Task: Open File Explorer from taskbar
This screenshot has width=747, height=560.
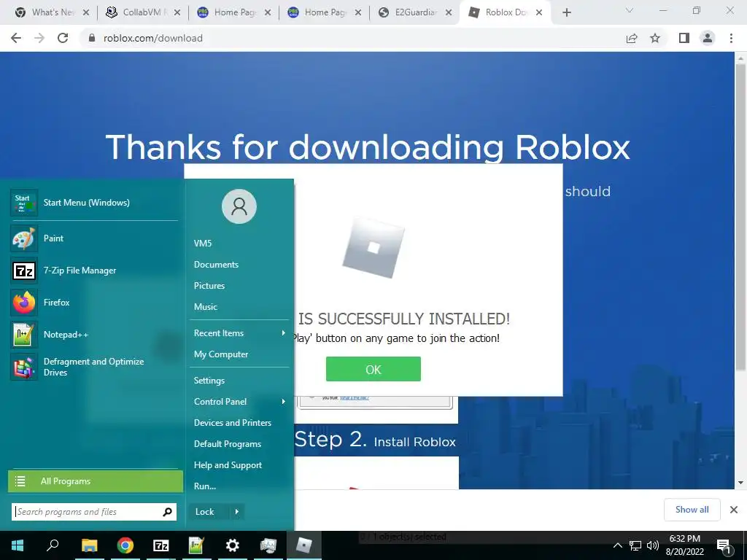Action: tap(89, 545)
